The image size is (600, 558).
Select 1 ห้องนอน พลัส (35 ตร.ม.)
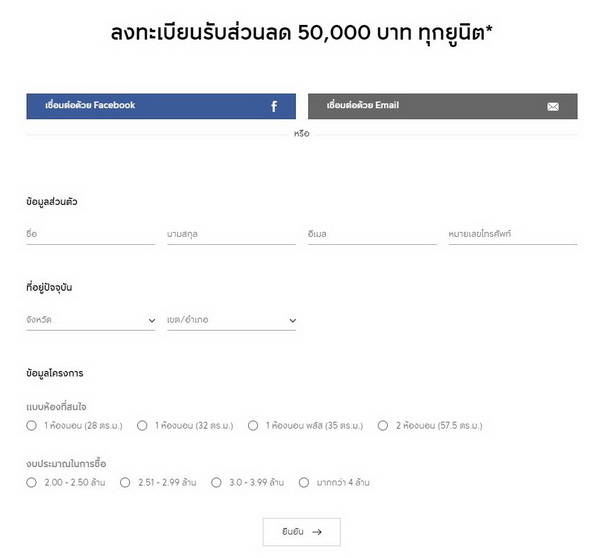click(x=253, y=425)
